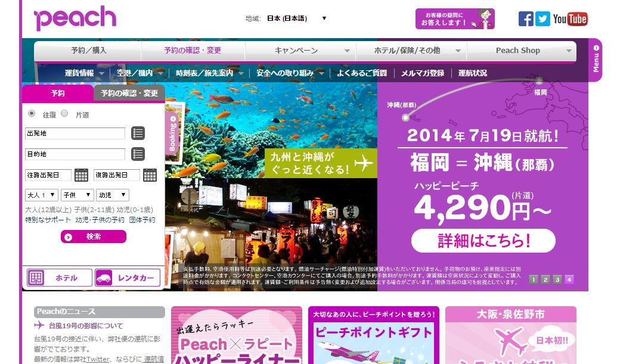Image resolution: width=617 pixels, height=364 pixels.
Task: Expand the 運賃情報 submenu
Action: [84, 73]
